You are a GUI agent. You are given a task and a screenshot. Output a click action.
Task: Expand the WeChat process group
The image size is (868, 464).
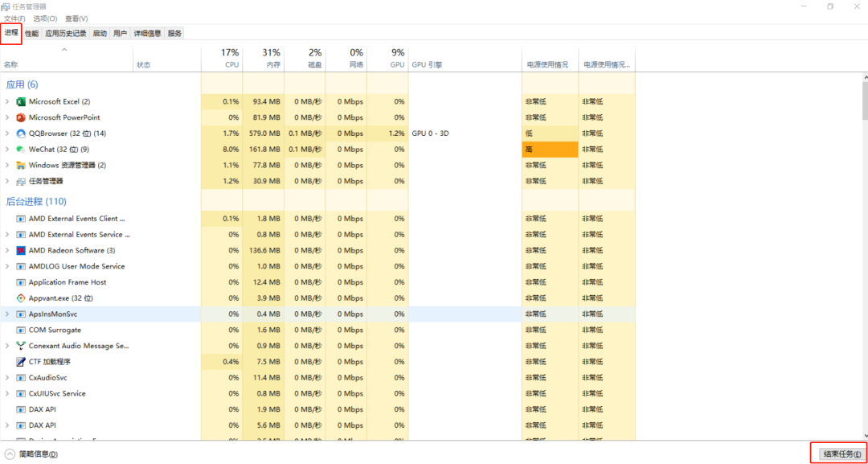click(7, 150)
